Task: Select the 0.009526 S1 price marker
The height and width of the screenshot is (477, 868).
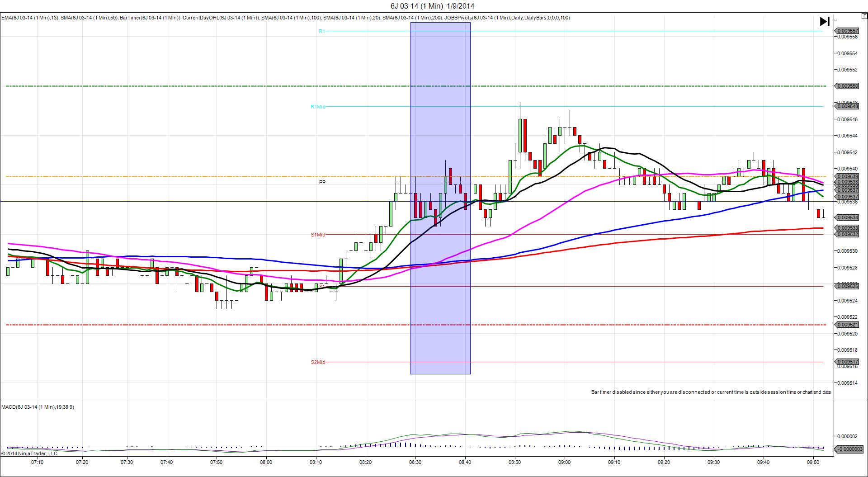Action: click(847, 286)
